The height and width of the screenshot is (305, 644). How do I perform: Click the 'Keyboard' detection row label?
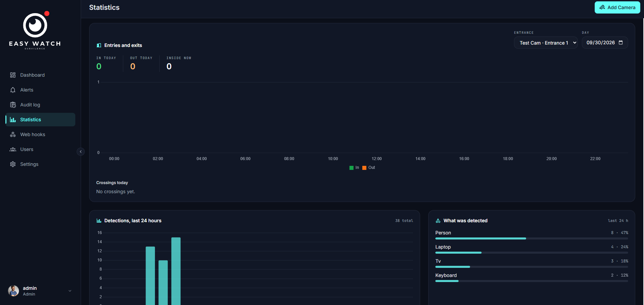pyautogui.click(x=446, y=275)
